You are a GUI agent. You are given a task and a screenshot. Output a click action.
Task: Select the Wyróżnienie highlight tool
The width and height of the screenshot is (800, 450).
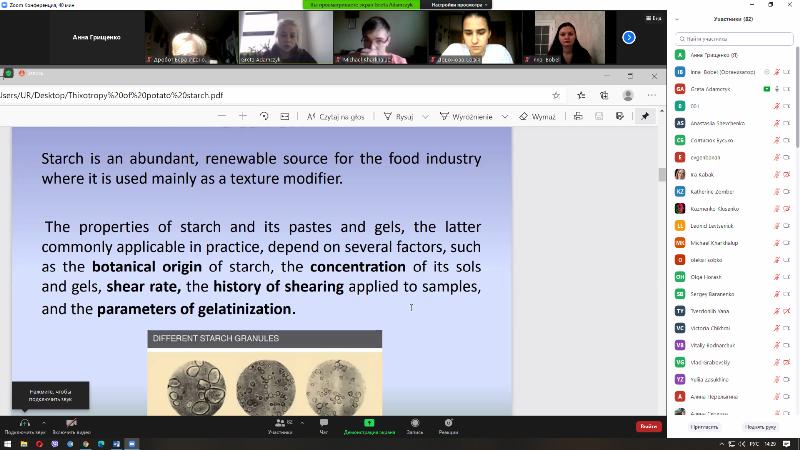coord(466,117)
